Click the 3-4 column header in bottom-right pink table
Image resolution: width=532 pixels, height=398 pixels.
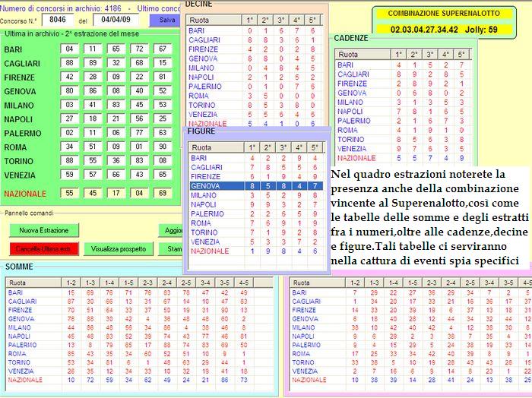click(489, 283)
